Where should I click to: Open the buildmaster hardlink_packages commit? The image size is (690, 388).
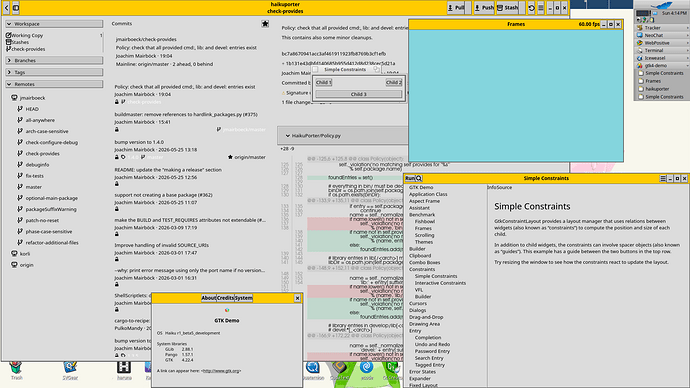tap(190, 122)
